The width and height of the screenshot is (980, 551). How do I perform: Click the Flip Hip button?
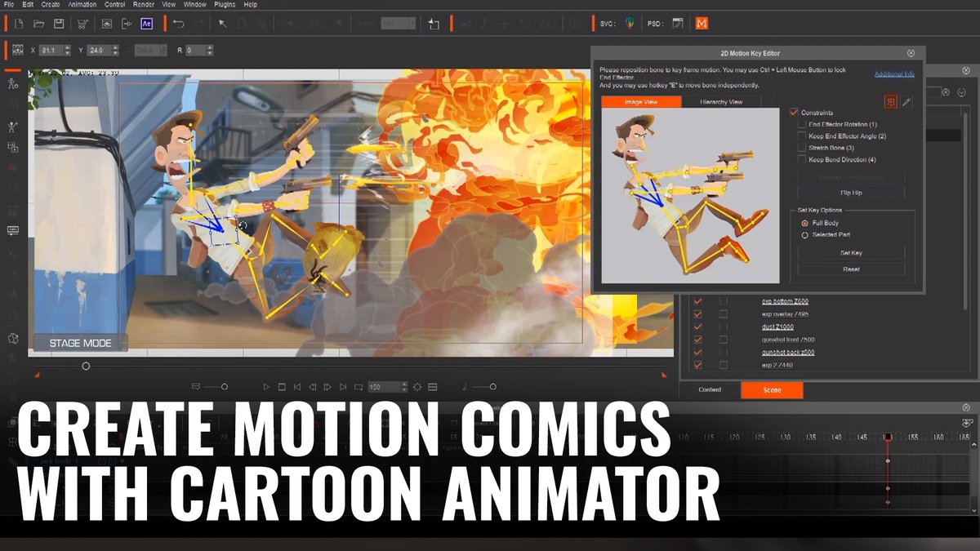click(851, 193)
